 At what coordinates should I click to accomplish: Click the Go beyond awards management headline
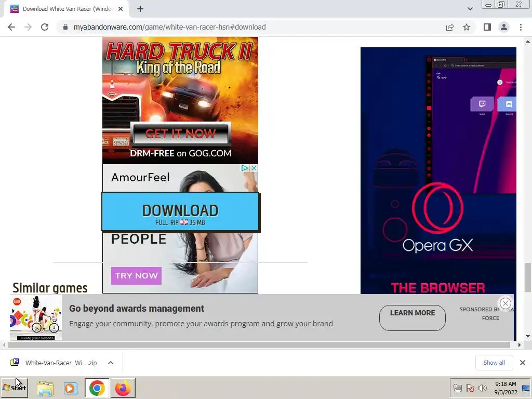coord(137,309)
